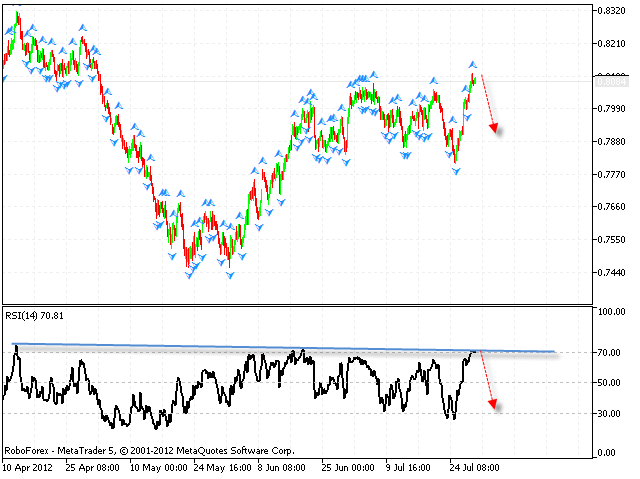The image size is (640, 479).
Task: Select the 0.7770 price scale value
Action: tap(611, 175)
